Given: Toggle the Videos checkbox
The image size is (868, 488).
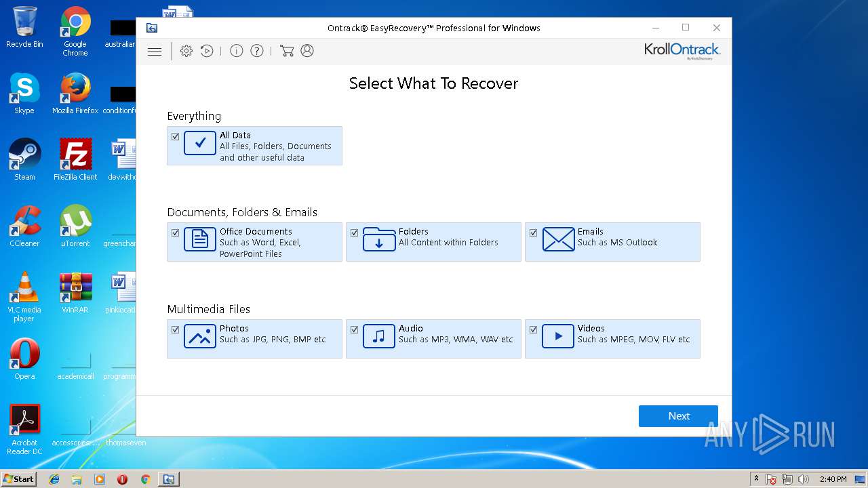Looking at the screenshot, I should click(x=533, y=329).
